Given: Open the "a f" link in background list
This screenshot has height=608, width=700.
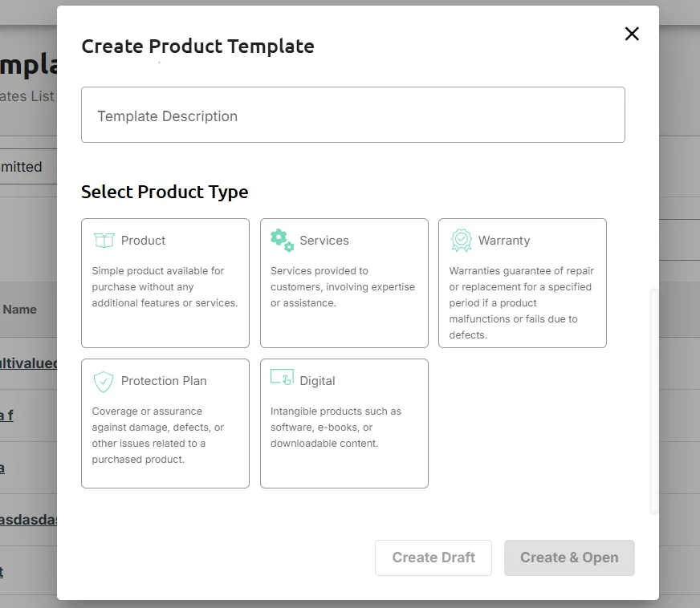Looking at the screenshot, I should 6,415.
